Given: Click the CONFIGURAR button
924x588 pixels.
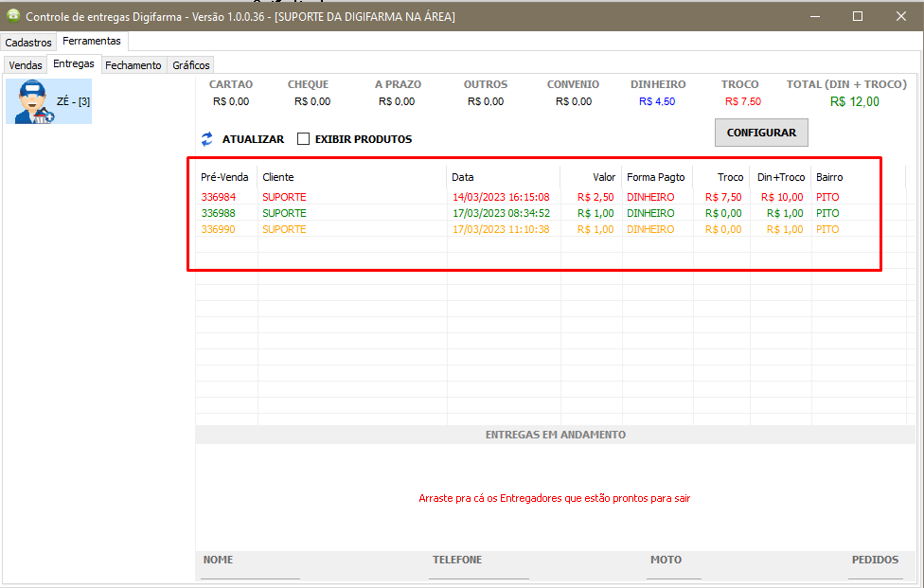Looking at the screenshot, I should click(x=761, y=133).
